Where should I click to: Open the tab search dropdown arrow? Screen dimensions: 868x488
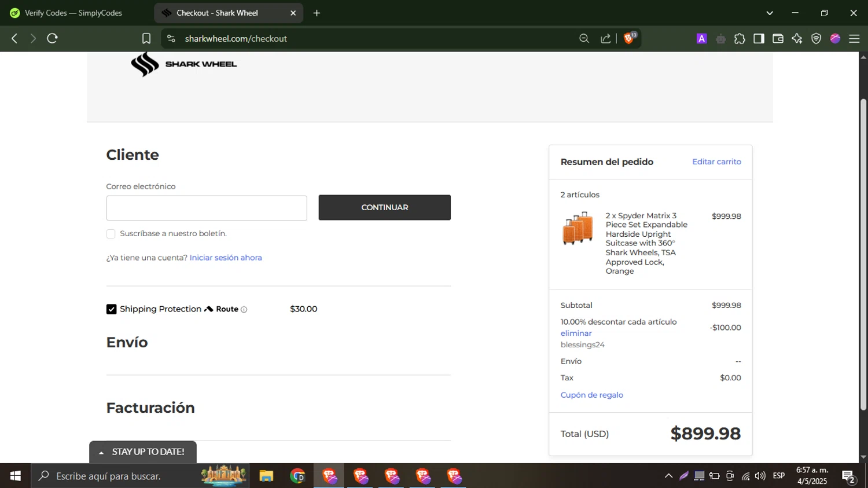(770, 13)
